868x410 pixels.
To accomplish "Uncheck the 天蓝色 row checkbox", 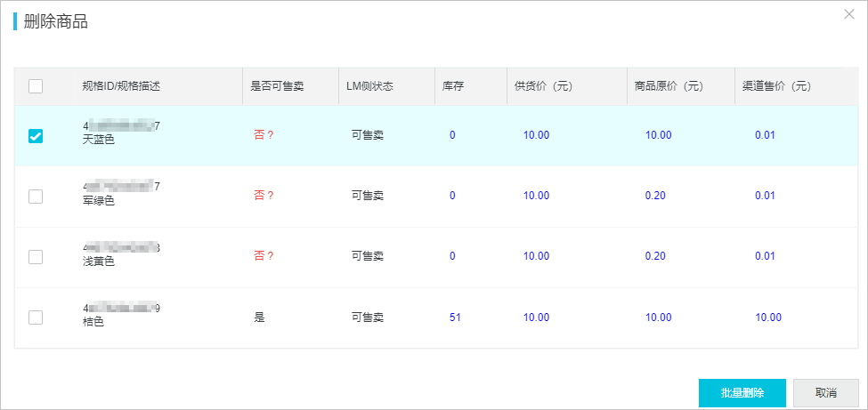I will pos(36,135).
